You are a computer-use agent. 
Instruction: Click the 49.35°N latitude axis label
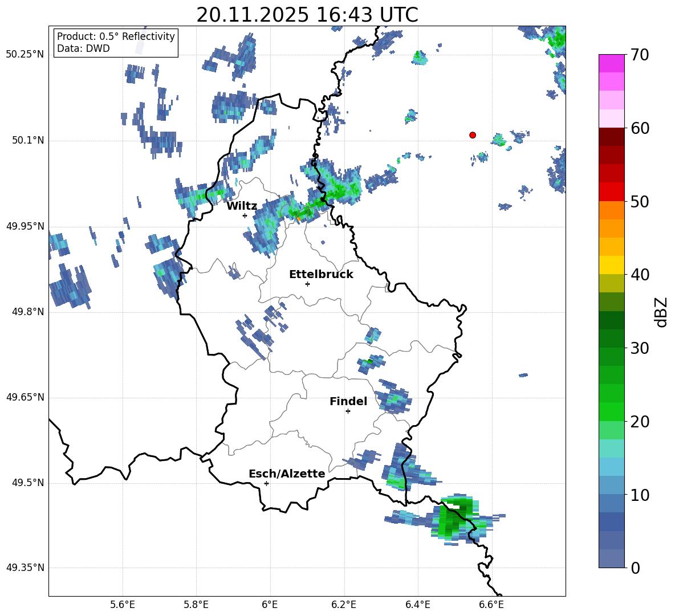coord(25,568)
